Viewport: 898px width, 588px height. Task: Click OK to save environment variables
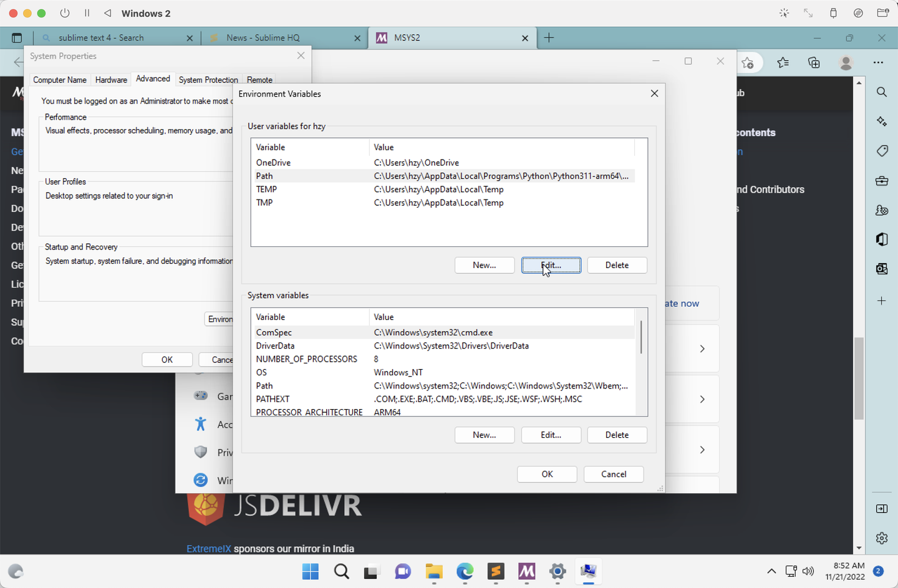[547, 474]
